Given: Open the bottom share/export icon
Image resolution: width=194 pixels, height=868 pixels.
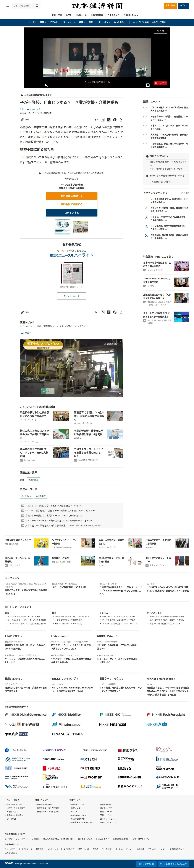Looking at the screenshot, I should pyautogui.click(x=121, y=312).
